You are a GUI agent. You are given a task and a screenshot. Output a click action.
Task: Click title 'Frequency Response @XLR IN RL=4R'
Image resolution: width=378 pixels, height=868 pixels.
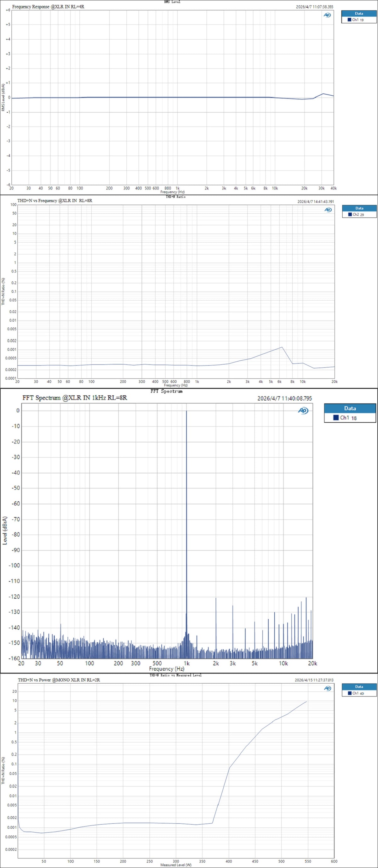click(48, 7)
